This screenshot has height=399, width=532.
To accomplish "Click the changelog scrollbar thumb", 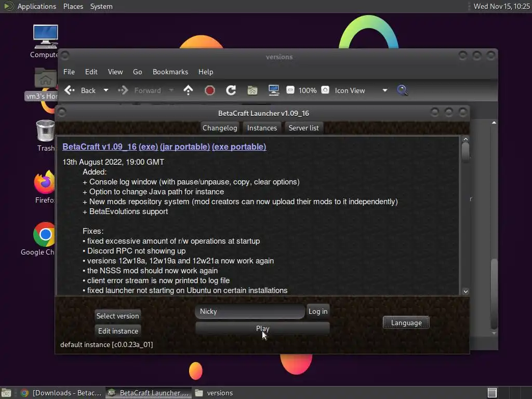I will point(465,151).
